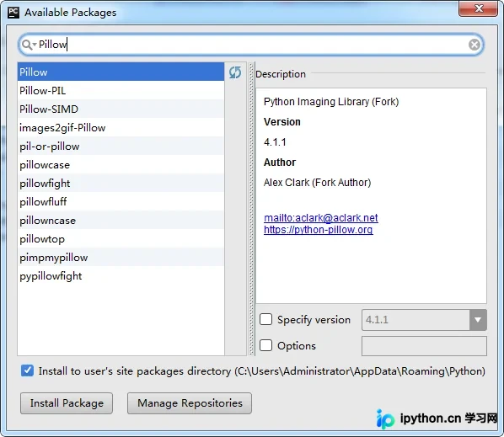Screen dimensions: 504x437
Task: Click the Options text input field
Action: 424,346
